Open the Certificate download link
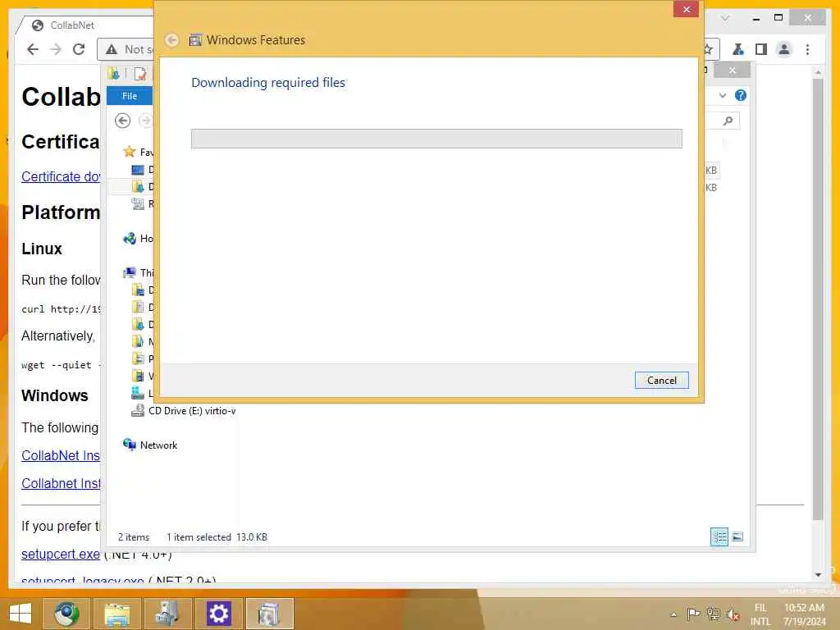The height and width of the screenshot is (630, 840). (x=61, y=176)
